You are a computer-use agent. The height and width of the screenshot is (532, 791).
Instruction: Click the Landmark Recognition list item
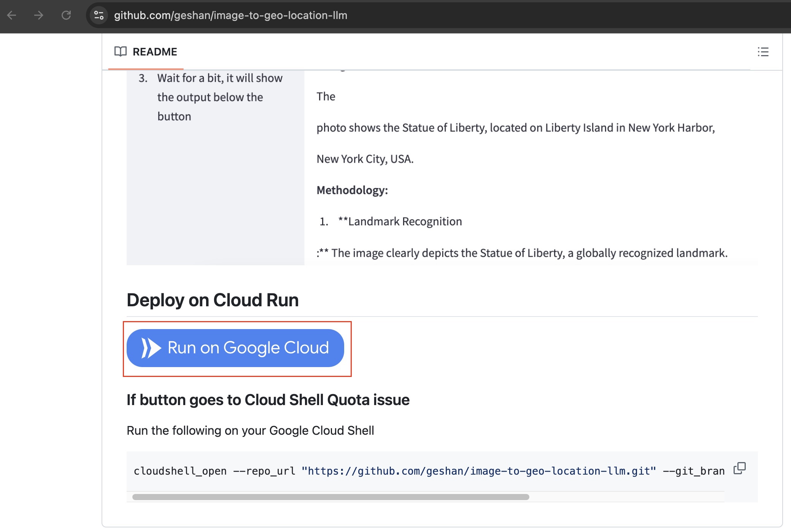[x=400, y=221]
